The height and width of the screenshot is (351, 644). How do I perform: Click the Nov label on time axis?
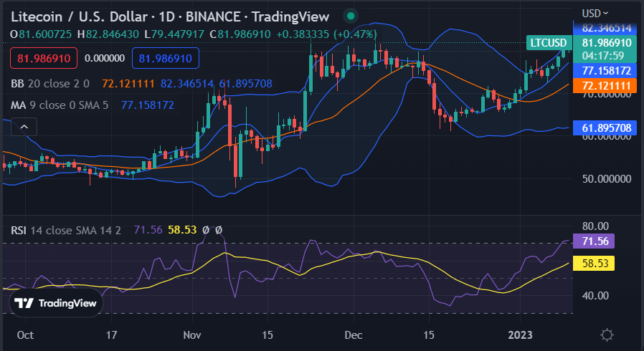tap(192, 335)
